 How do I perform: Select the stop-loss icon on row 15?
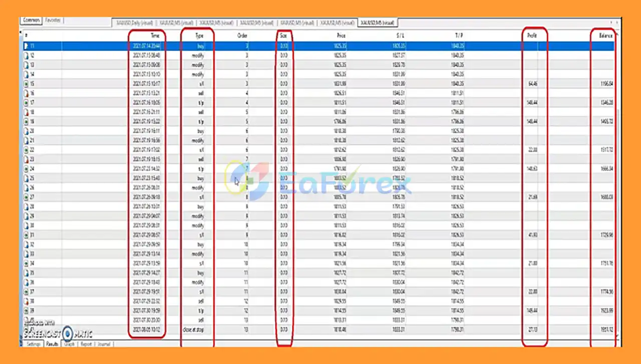[x=27, y=84]
